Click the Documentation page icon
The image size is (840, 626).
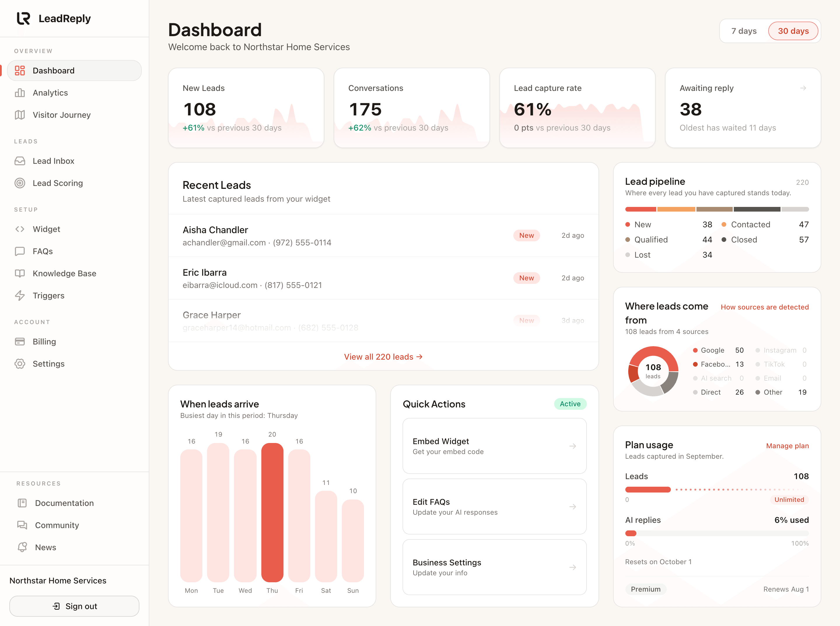[22, 503]
